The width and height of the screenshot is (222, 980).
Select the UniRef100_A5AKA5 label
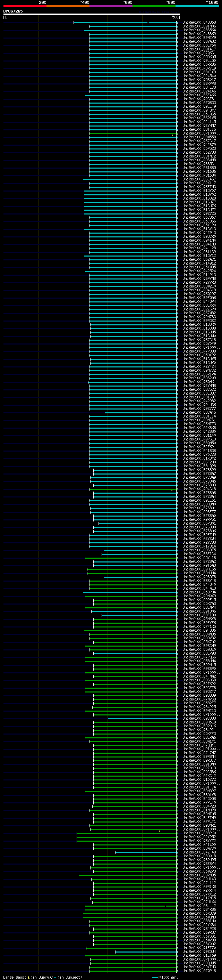coord(199,57)
